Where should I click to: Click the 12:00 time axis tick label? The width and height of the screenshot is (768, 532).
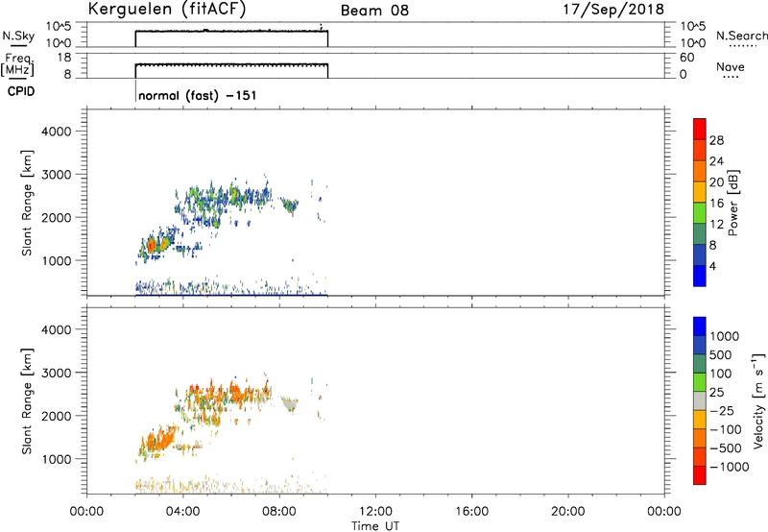(375, 512)
